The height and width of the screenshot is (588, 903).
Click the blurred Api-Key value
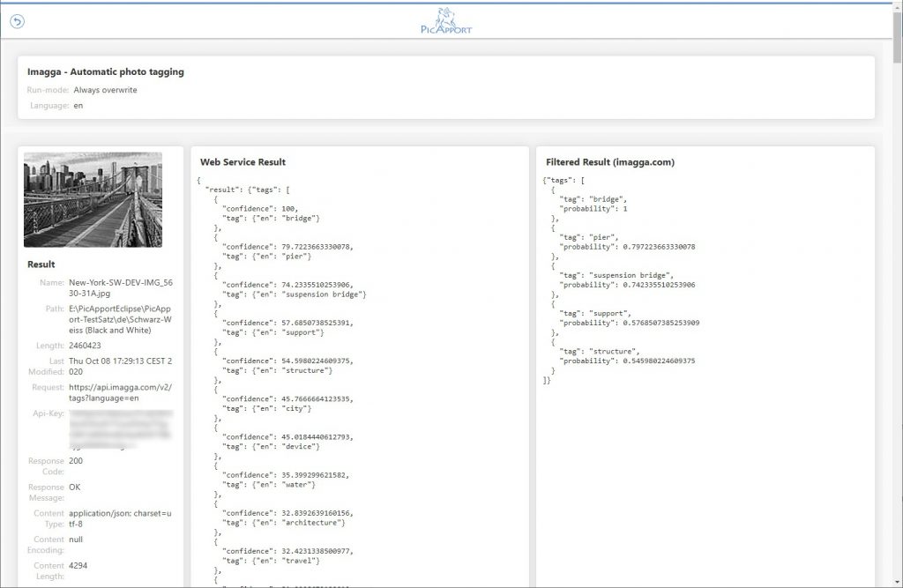(x=122, y=429)
